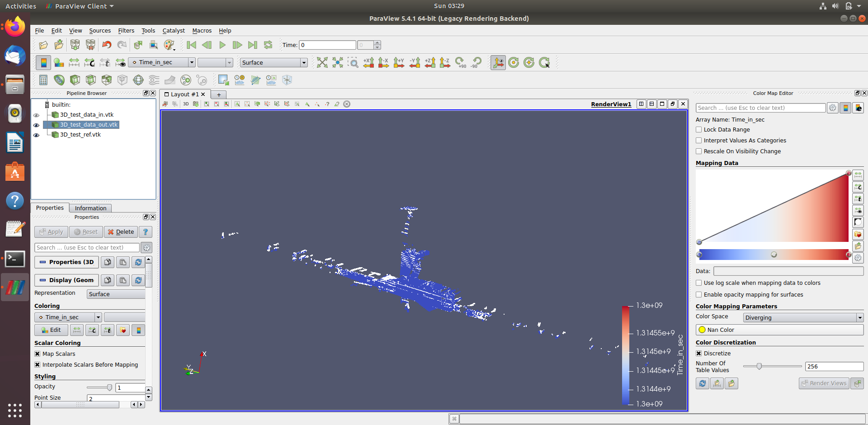Image resolution: width=868 pixels, height=425 pixels.
Task: Apply the Contour filter from the toolbar
Action: point(59,80)
